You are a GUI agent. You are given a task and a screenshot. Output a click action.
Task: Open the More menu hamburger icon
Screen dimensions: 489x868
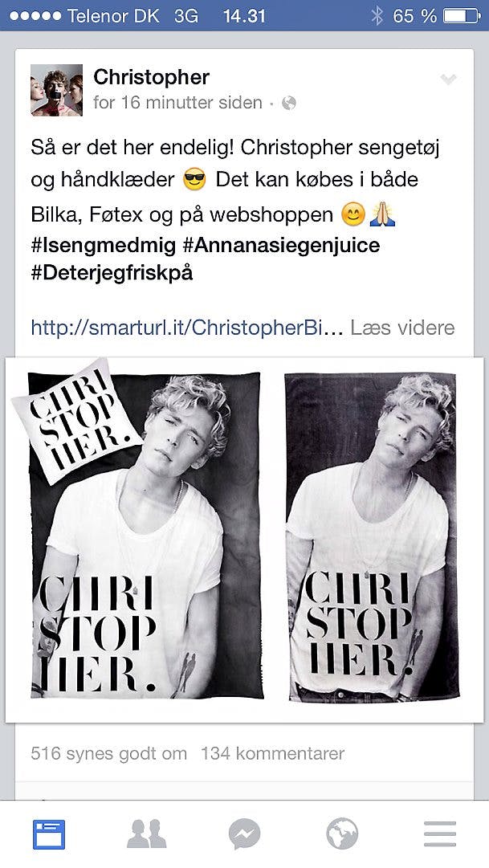point(440,834)
